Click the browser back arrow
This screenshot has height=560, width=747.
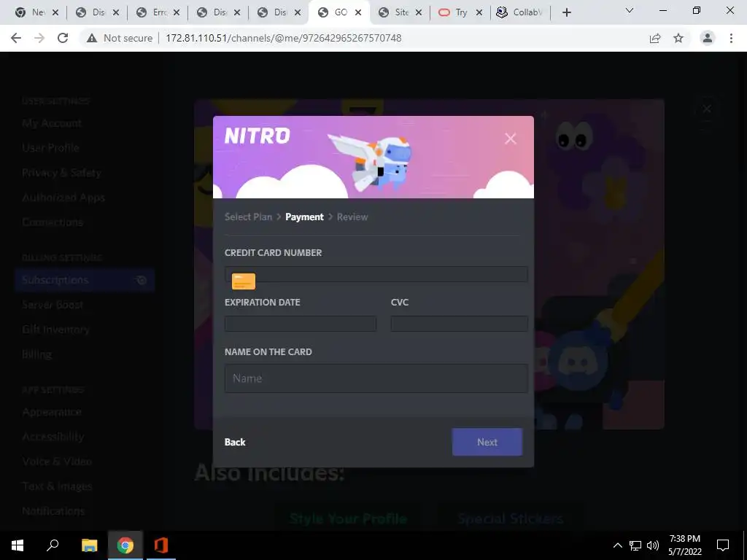pos(16,38)
